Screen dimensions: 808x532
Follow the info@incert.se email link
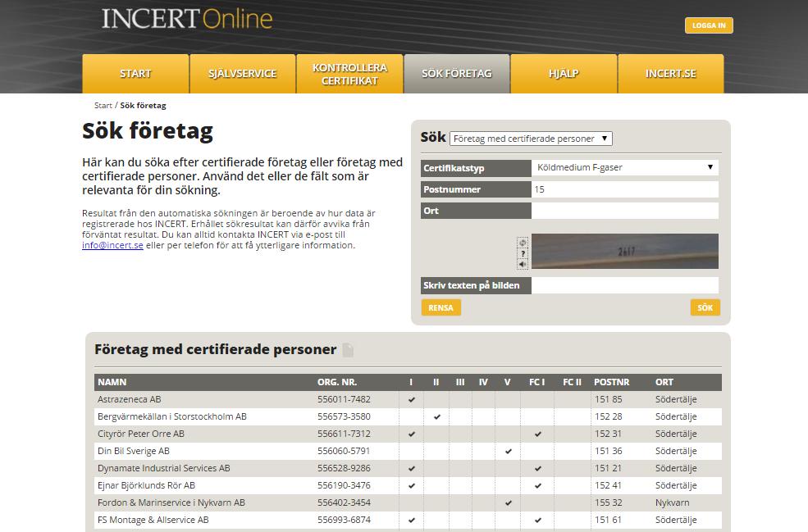pos(112,245)
